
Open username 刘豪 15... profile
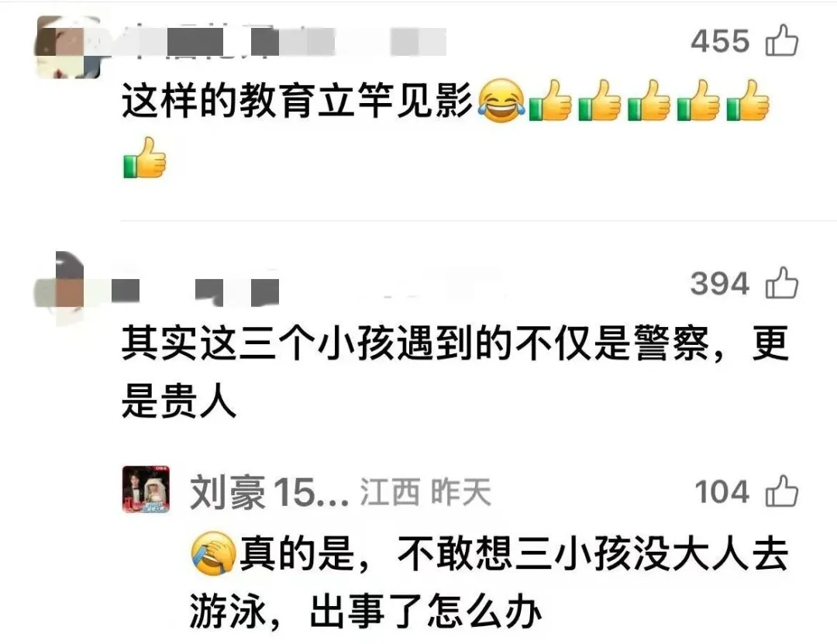click(269, 492)
